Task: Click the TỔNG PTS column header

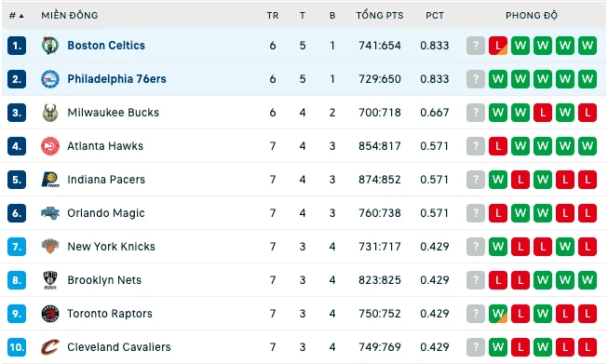Action: pyautogui.click(x=380, y=16)
